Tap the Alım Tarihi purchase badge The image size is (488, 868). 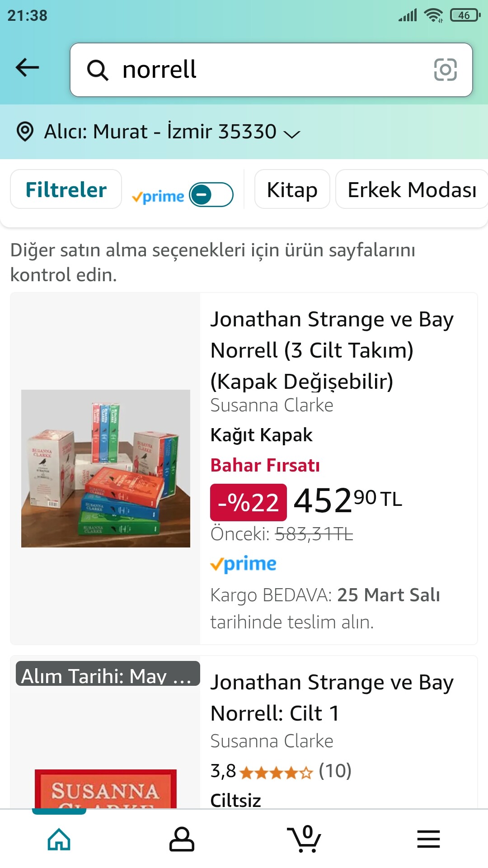[x=108, y=675]
